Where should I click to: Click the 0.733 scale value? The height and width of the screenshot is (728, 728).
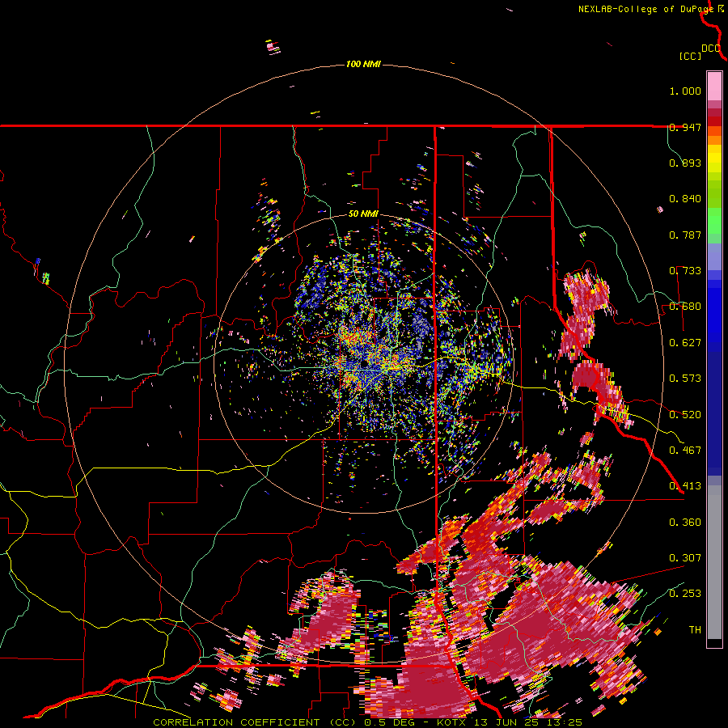[x=685, y=271]
